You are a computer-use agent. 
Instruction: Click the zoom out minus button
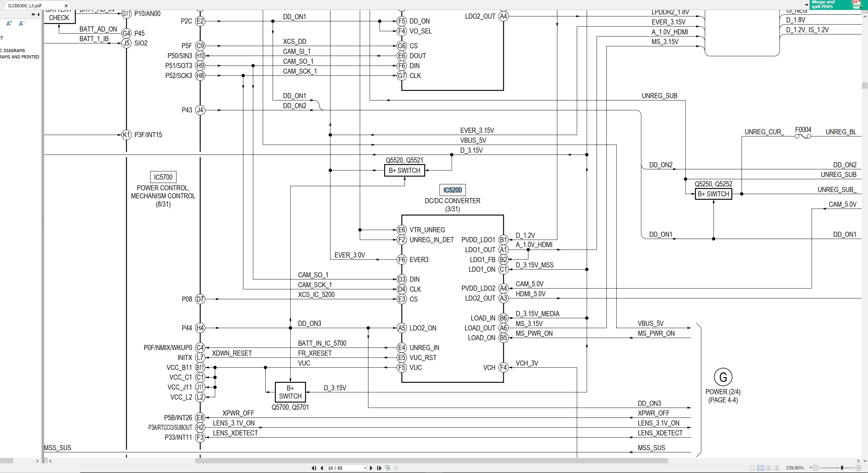click(x=815, y=468)
